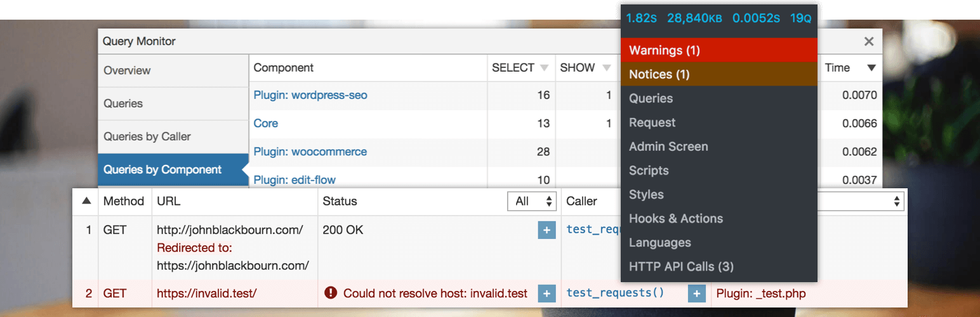The image size is (980, 317).
Task: Select HTTP API Calls (3) menu item
Action: tap(681, 267)
